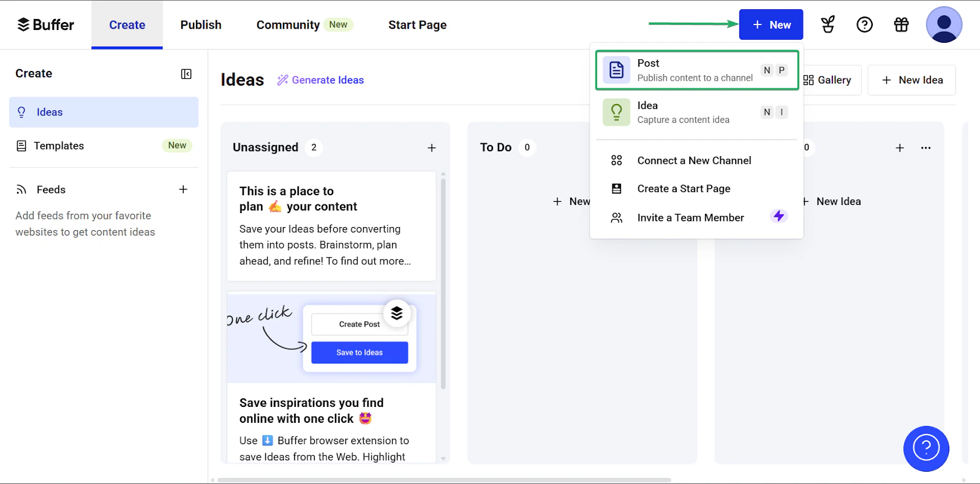Click the New button in To Do column

[x=571, y=201]
